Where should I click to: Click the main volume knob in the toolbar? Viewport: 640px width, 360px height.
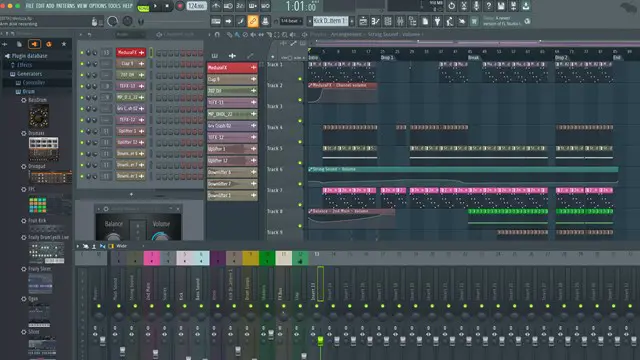112,21
